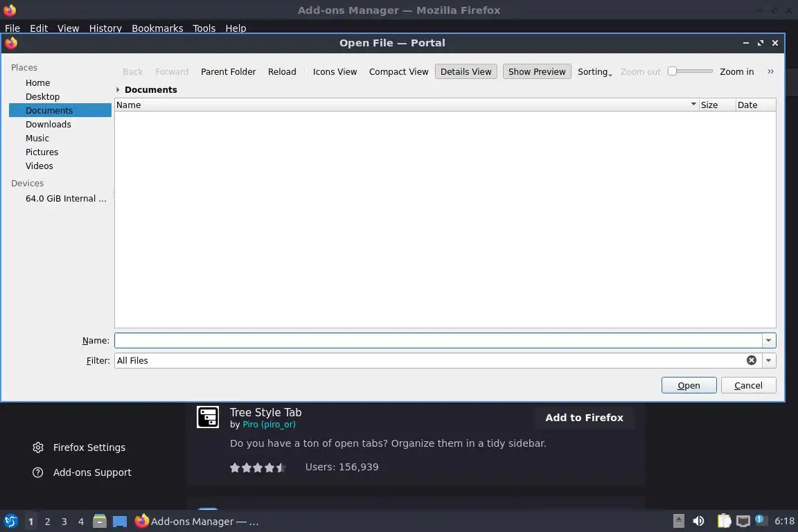798x532 pixels.
Task: Click the Open button
Action: coord(689,385)
